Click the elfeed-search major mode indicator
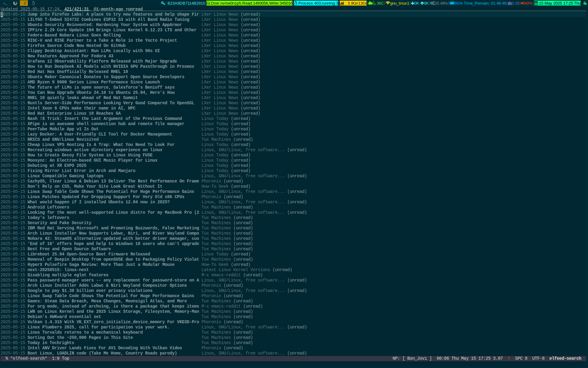The image size is (588, 368). (x=565, y=358)
